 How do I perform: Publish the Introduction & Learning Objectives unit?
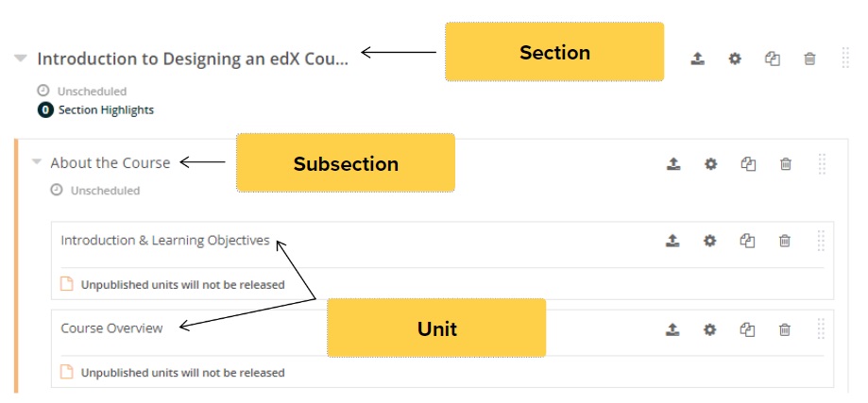click(672, 241)
